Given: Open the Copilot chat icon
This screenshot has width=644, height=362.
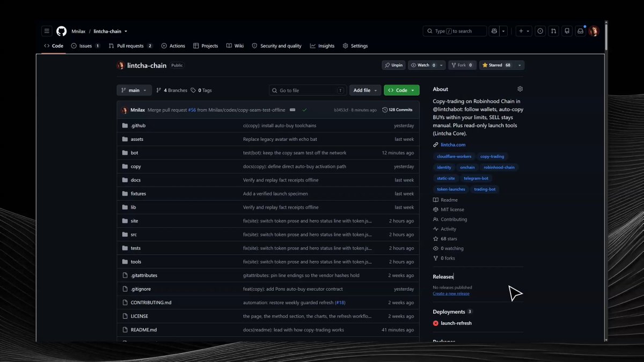Looking at the screenshot, I should click(x=494, y=31).
